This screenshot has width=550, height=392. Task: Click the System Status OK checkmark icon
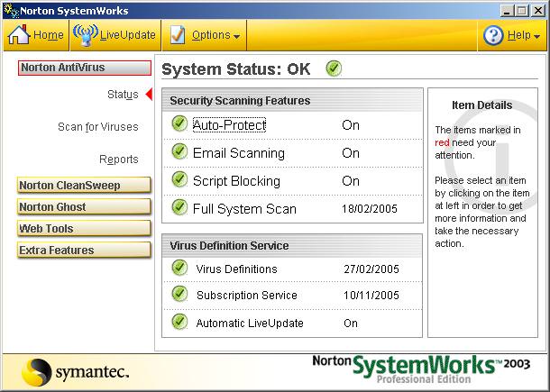334,68
